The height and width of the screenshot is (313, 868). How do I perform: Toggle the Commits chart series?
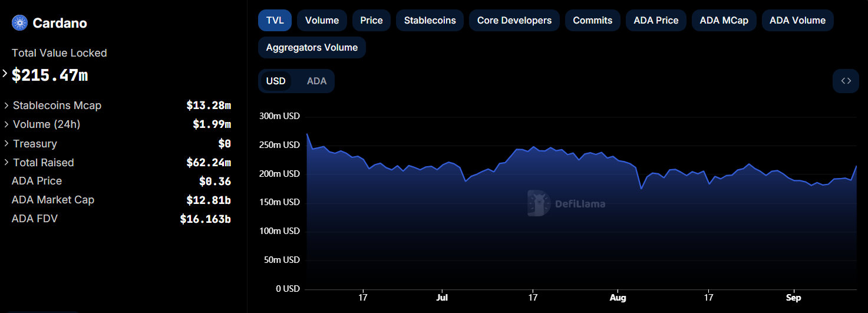(x=592, y=20)
